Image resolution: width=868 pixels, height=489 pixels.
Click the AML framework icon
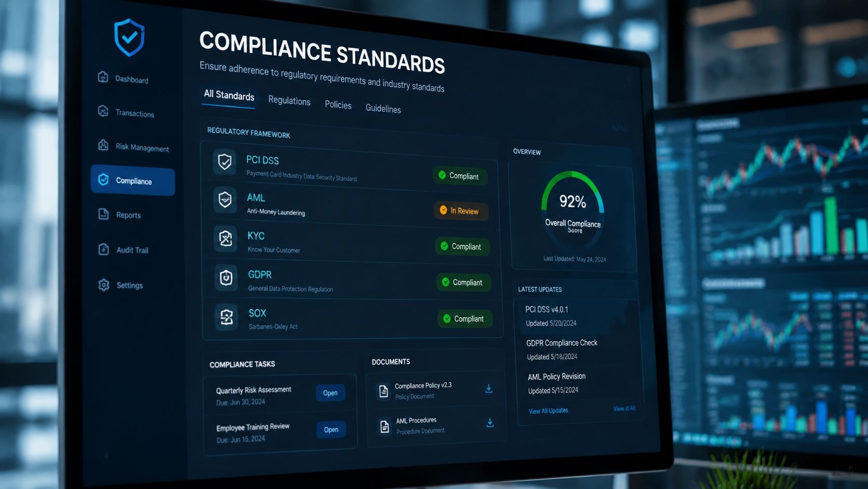(x=225, y=200)
